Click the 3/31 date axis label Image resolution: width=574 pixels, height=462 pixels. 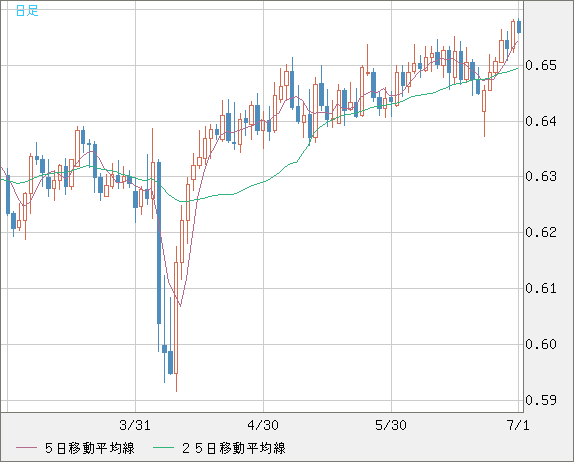pyautogui.click(x=135, y=425)
